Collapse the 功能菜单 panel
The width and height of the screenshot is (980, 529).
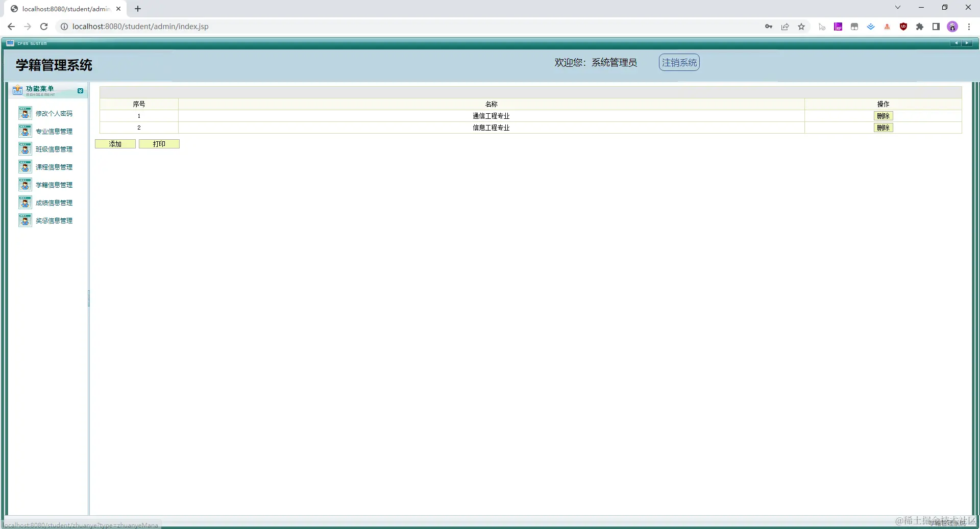(x=80, y=91)
